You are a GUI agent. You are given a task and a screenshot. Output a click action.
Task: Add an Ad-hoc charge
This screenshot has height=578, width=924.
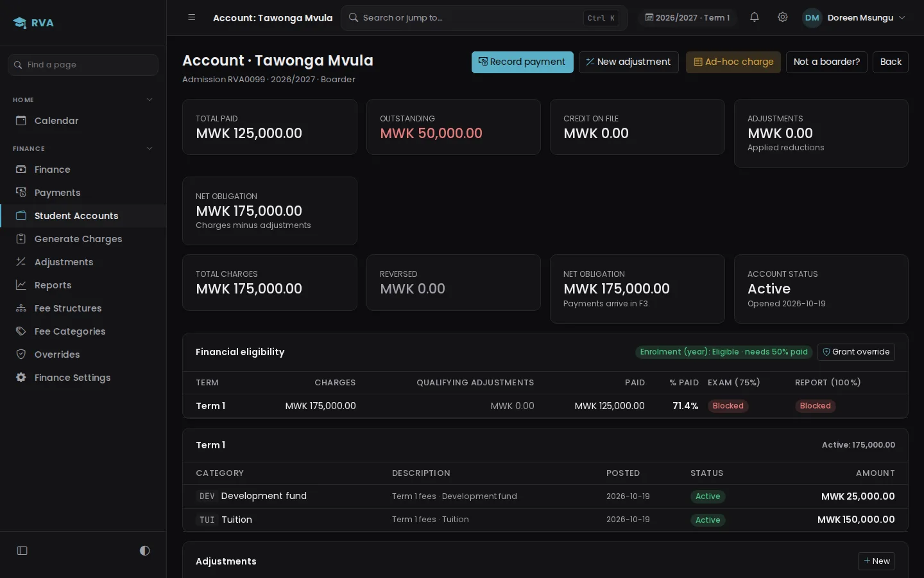(x=733, y=62)
